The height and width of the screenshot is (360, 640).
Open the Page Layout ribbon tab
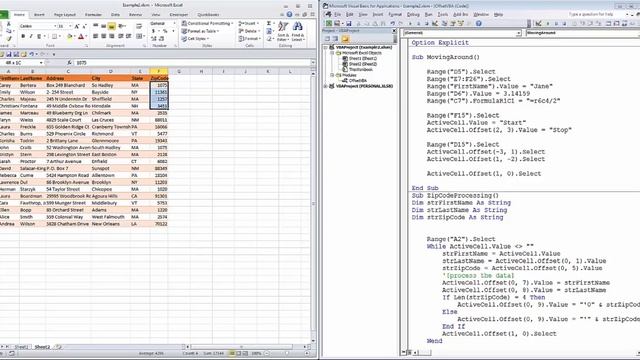click(64, 15)
